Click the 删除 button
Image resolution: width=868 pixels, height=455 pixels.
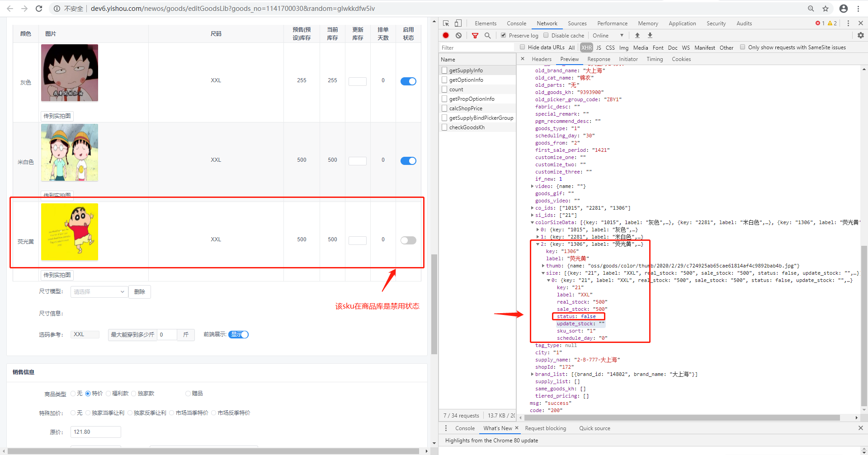[140, 292]
